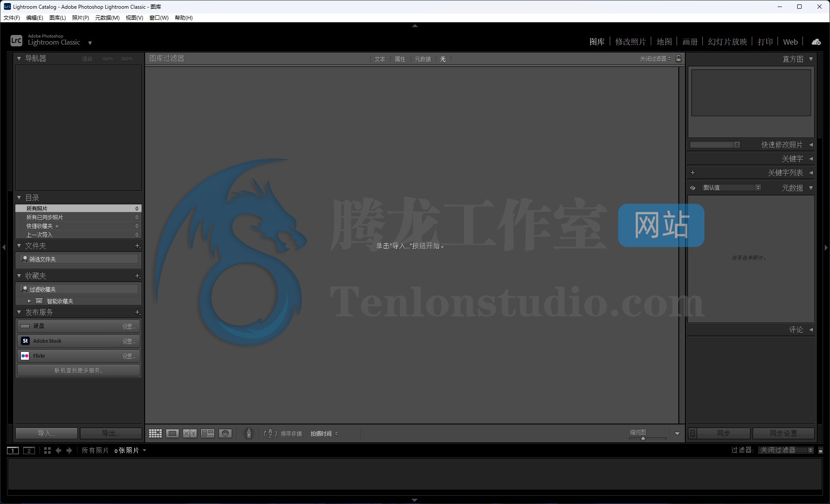The height and width of the screenshot is (504, 830).
Task: Click the cloud sync status icon
Action: [x=816, y=42]
